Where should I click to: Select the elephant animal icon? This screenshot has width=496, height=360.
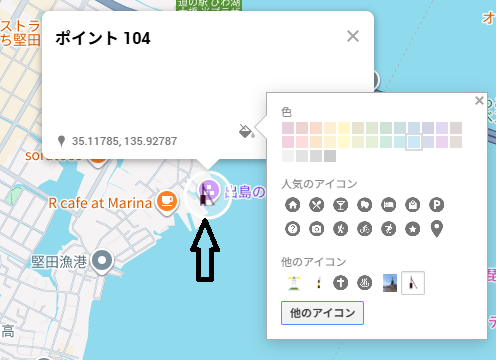[365, 205]
